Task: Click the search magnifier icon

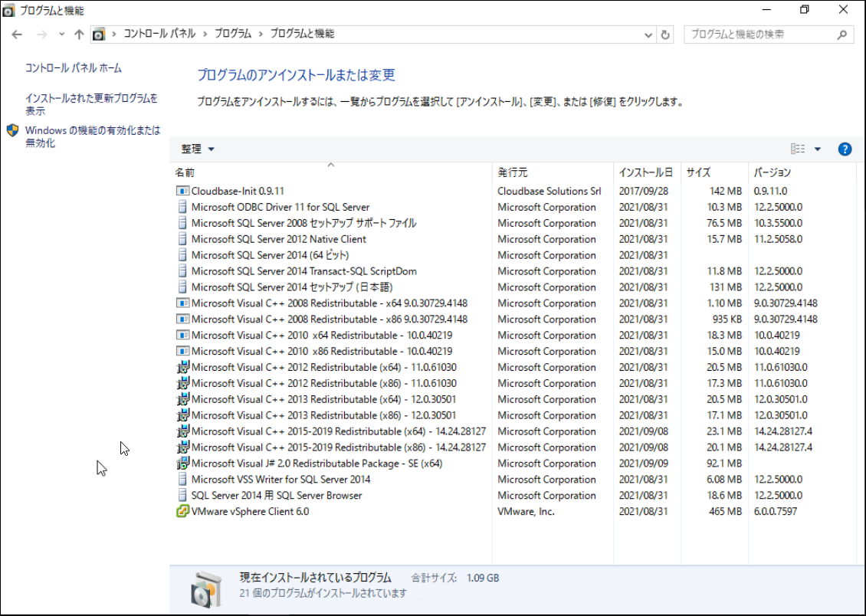Action: pyautogui.click(x=841, y=34)
